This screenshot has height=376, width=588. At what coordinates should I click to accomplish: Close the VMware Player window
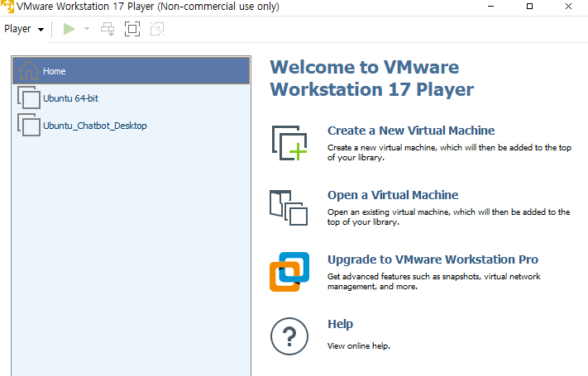(x=568, y=7)
